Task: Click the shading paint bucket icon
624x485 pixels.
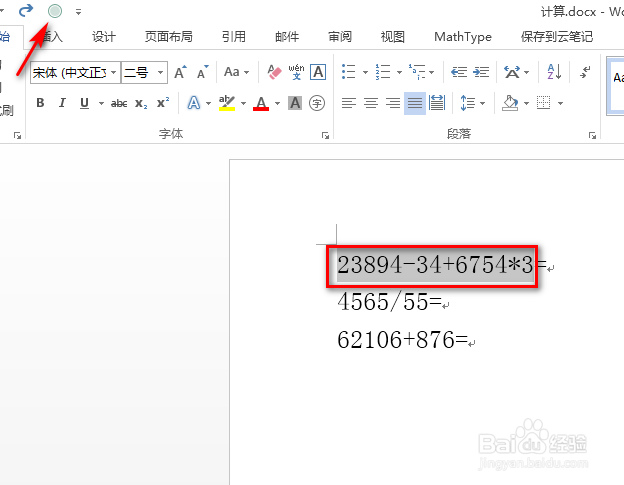Action: (511, 103)
